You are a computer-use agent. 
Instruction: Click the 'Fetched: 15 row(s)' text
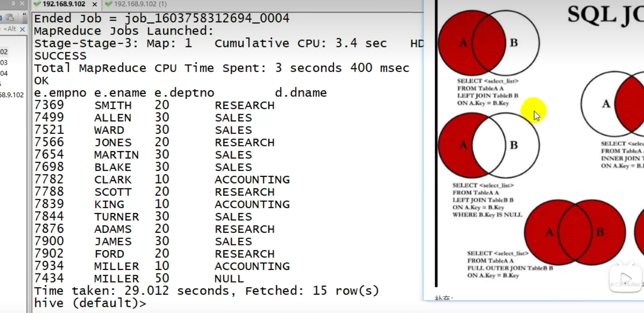point(312,290)
